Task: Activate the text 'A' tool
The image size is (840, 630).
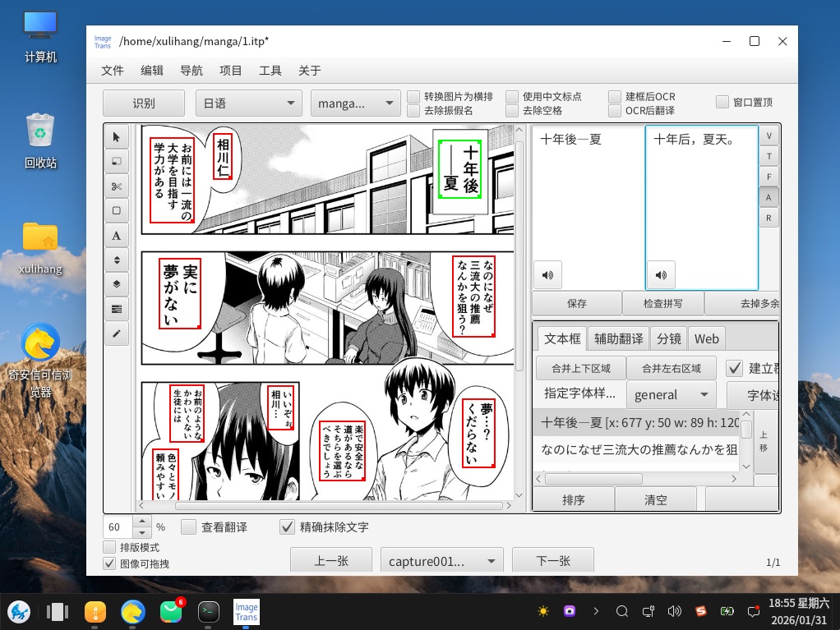Action: [x=116, y=236]
